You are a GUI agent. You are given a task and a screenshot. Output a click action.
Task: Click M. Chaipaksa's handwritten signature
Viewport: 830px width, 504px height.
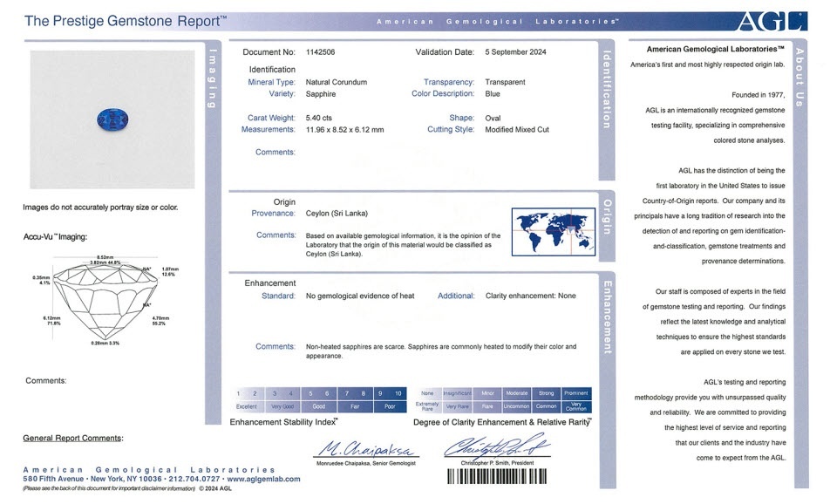pos(365,451)
